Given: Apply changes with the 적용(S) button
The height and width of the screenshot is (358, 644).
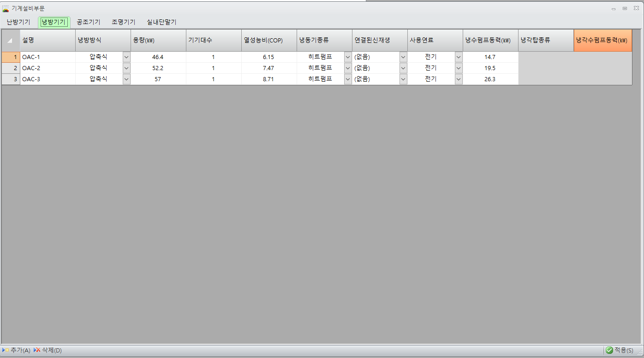Looking at the screenshot, I should 620,350.
